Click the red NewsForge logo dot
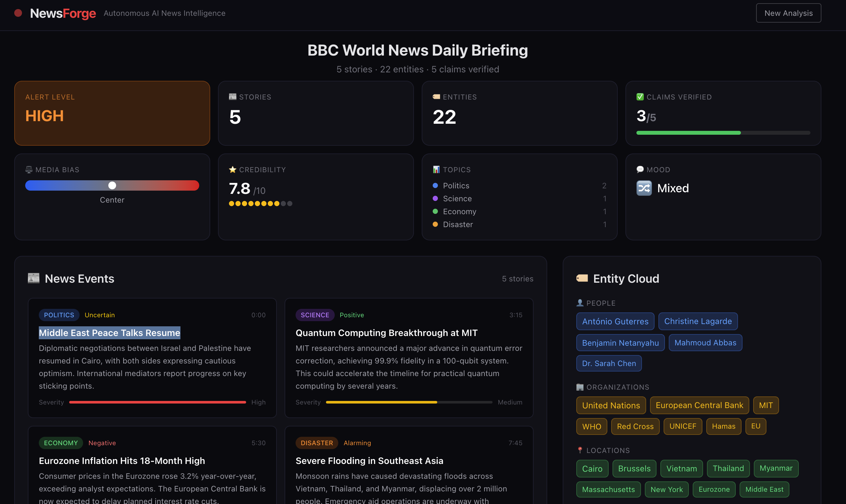Viewport: 846px width, 504px height. [18, 13]
